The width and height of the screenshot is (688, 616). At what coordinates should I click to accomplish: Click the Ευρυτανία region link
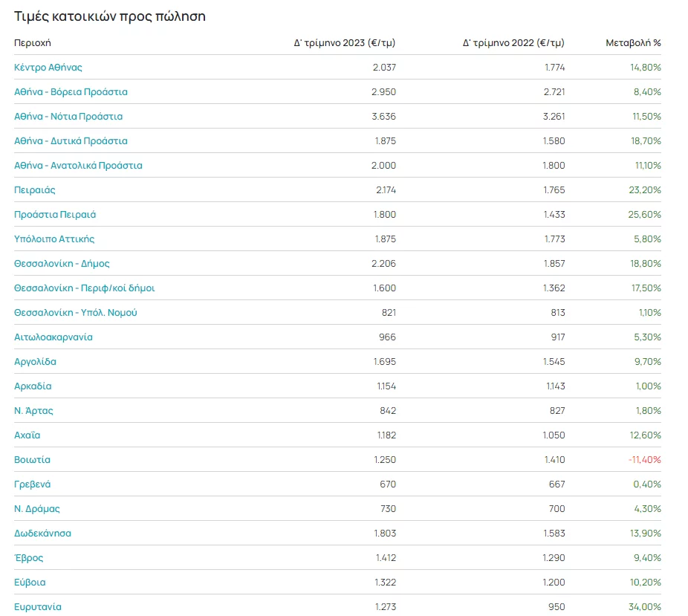38,607
